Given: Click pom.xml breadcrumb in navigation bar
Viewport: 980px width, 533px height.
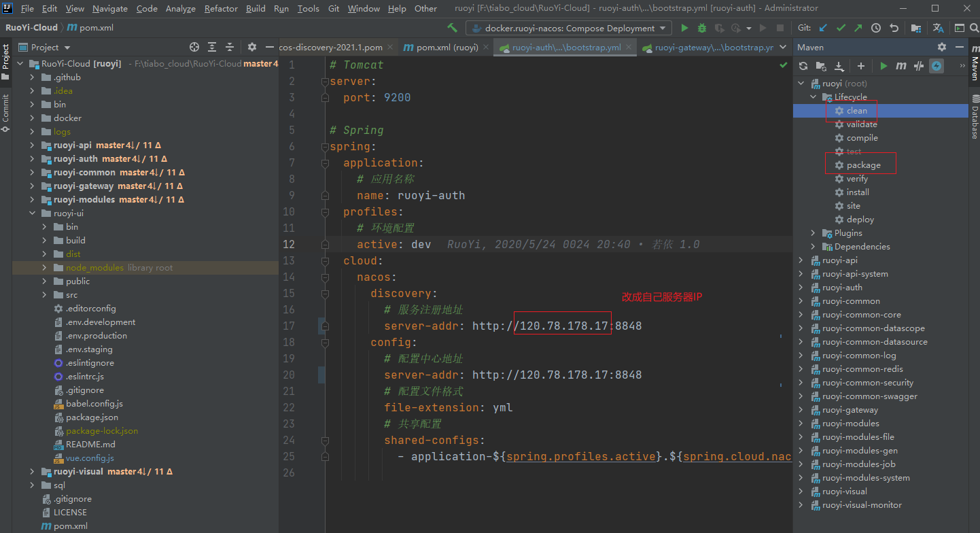Looking at the screenshot, I should (x=90, y=28).
